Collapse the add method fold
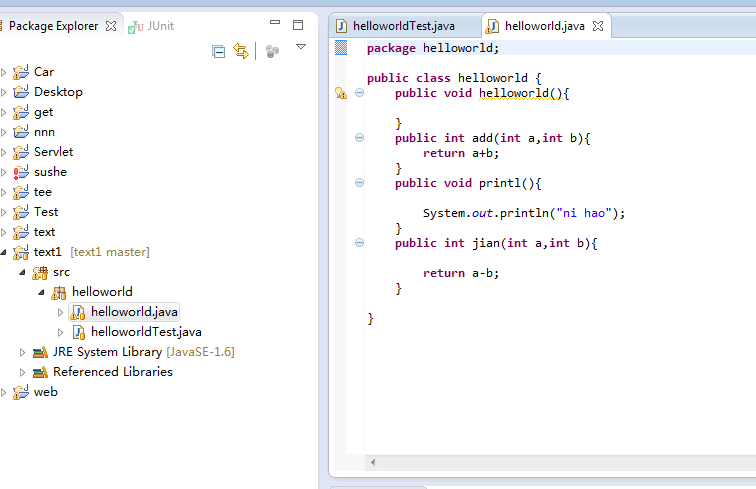The image size is (756, 489). point(359,137)
